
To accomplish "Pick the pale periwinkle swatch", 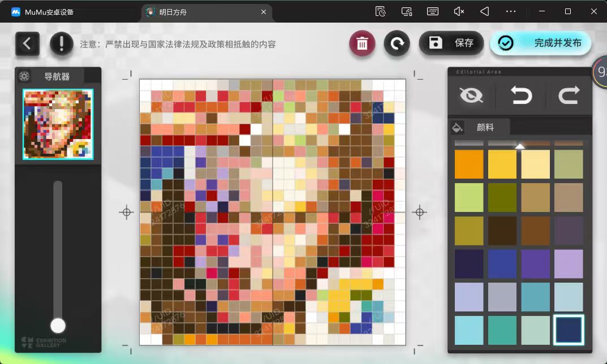I will (x=469, y=297).
